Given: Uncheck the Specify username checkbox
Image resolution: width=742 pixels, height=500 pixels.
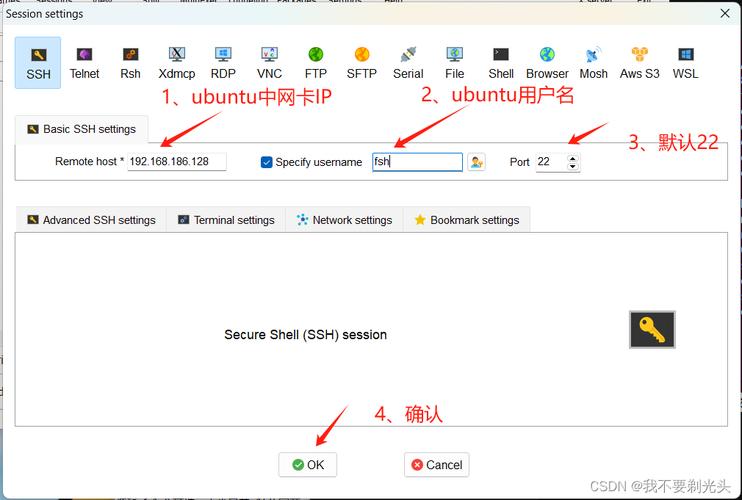Looking at the screenshot, I should click(266, 162).
